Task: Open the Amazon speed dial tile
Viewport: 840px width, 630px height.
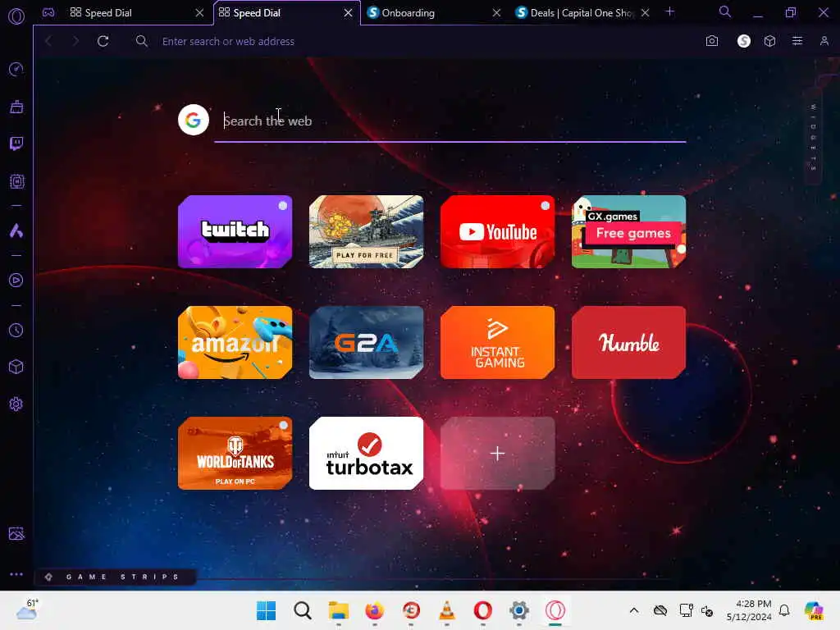Action: click(x=235, y=342)
